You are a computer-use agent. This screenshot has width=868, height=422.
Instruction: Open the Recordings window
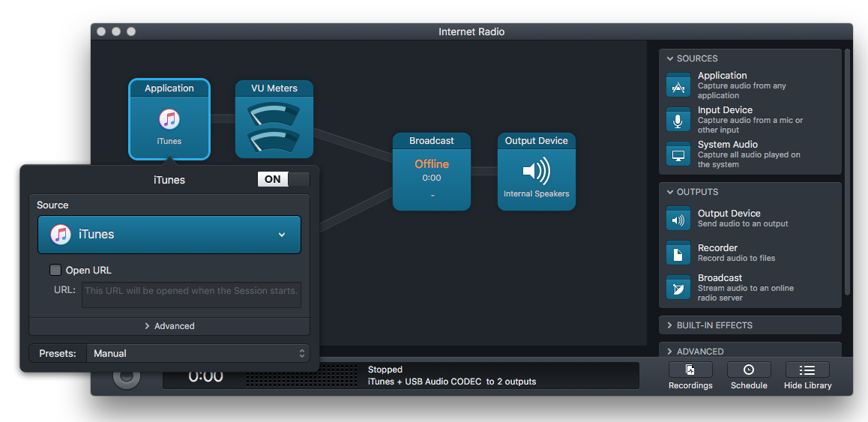[690, 370]
